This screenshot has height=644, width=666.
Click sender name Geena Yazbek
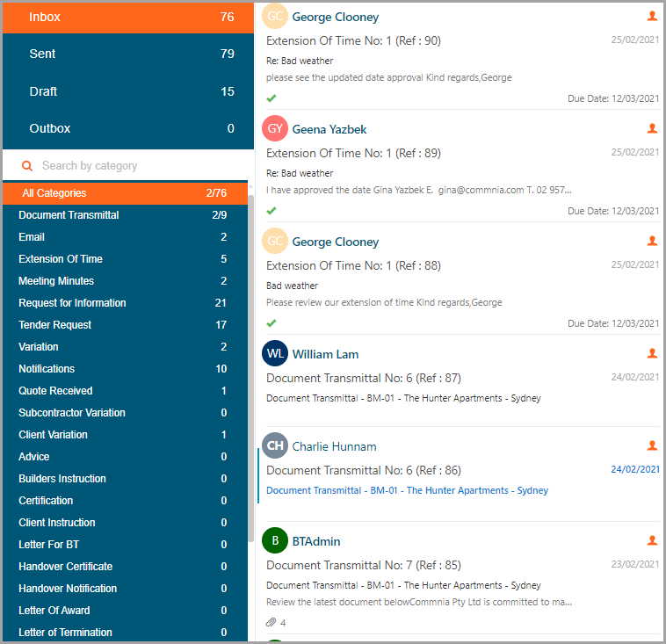[329, 129]
